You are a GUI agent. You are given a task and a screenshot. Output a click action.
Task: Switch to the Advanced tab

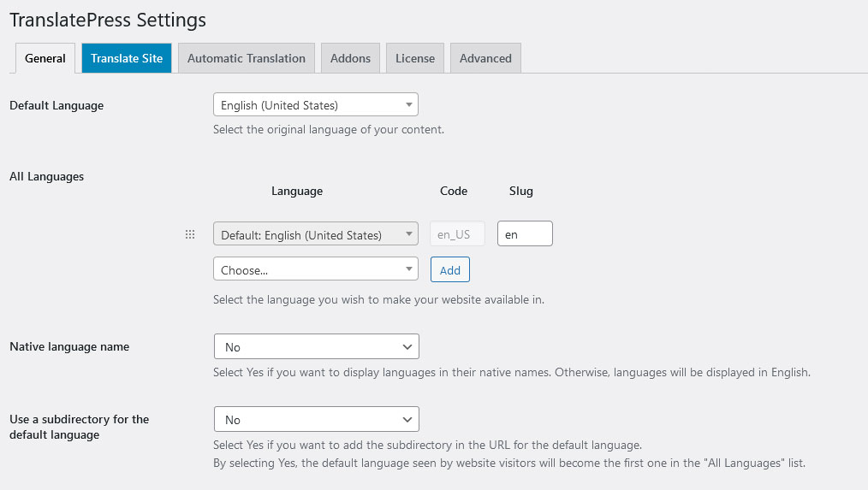coord(485,58)
